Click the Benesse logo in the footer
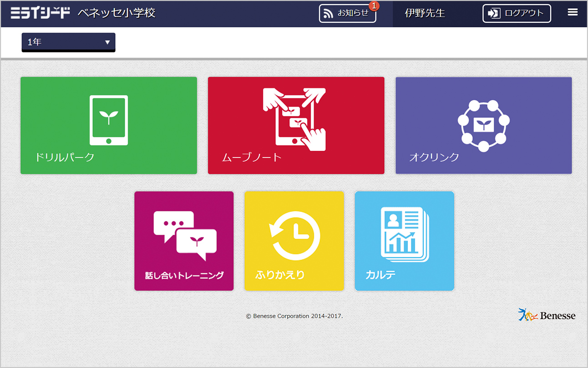The image size is (588, 368). 547,315
